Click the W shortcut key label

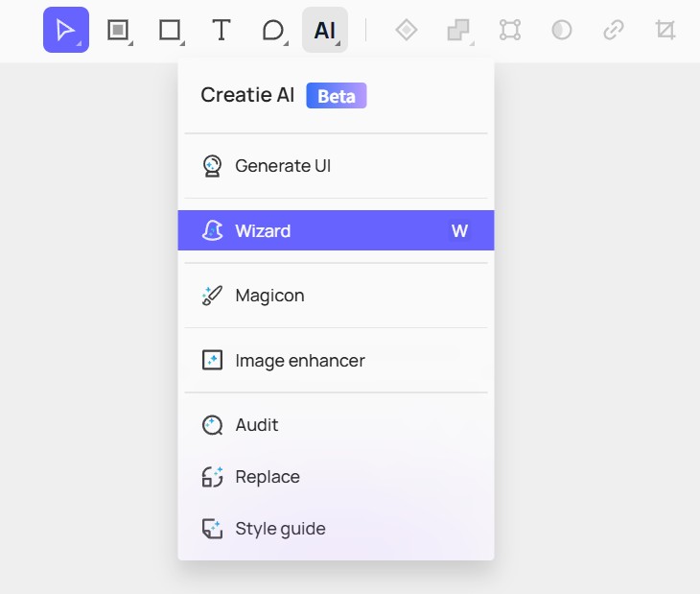pyautogui.click(x=459, y=231)
